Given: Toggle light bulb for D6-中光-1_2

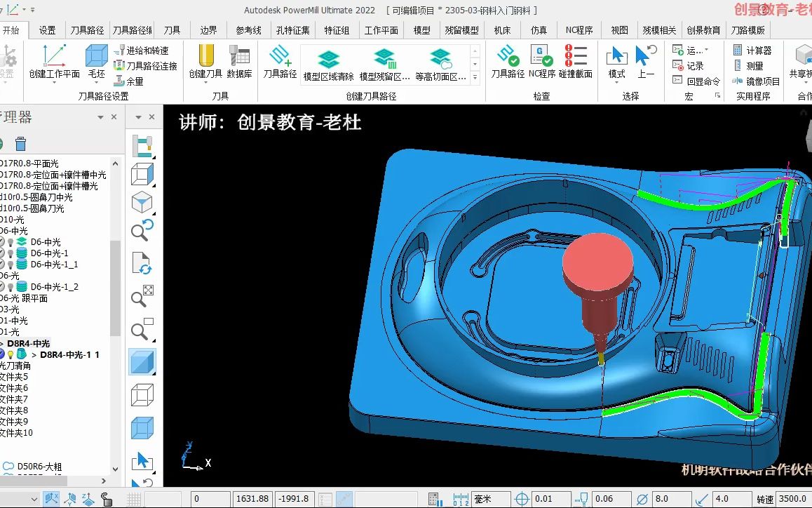Looking at the screenshot, I should pos(11,287).
